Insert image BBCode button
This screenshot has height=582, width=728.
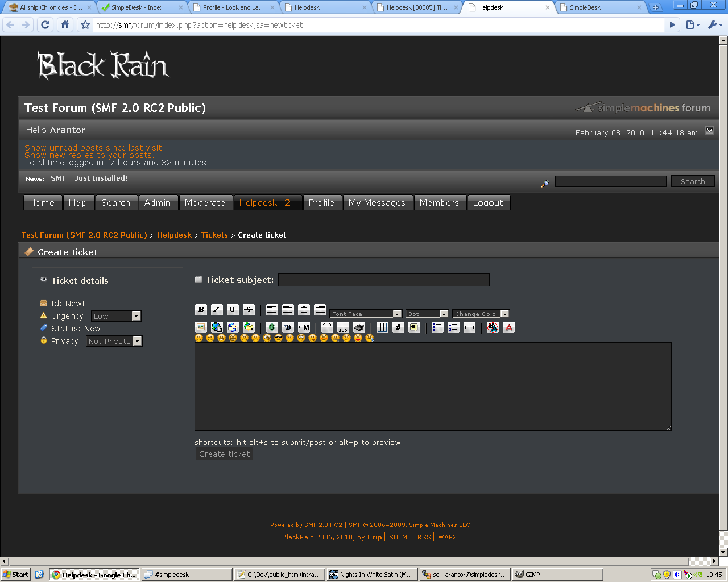click(x=201, y=327)
